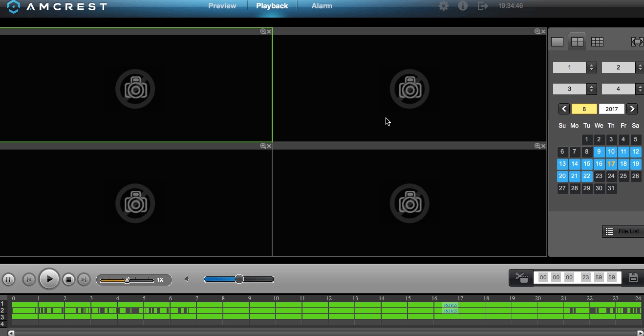
Task: Click the pause button
Action: coord(8,280)
